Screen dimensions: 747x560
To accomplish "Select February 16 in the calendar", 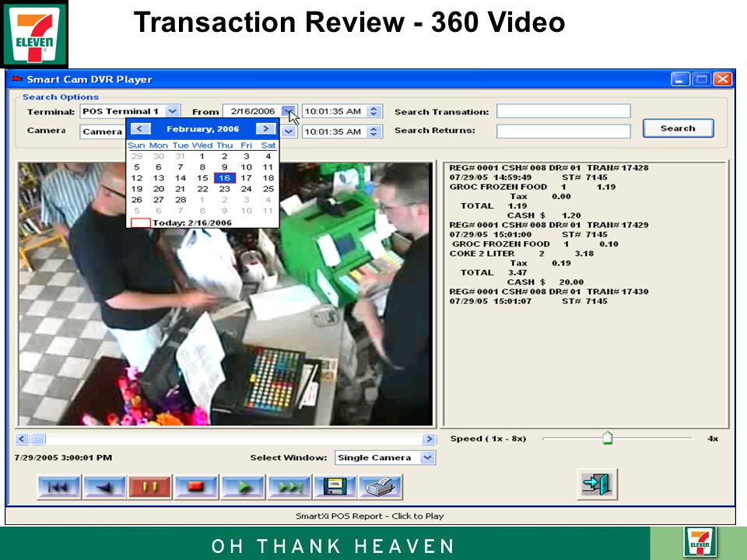I will [x=224, y=178].
